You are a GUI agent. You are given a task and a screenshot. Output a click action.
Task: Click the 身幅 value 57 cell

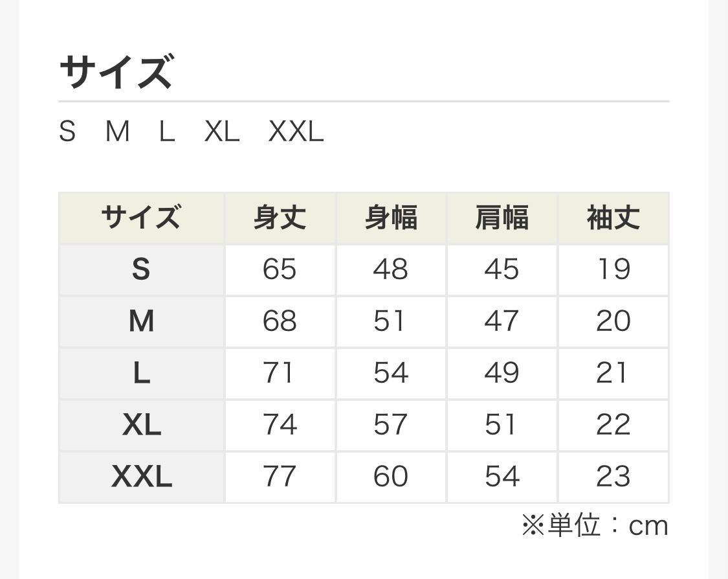tap(391, 425)
